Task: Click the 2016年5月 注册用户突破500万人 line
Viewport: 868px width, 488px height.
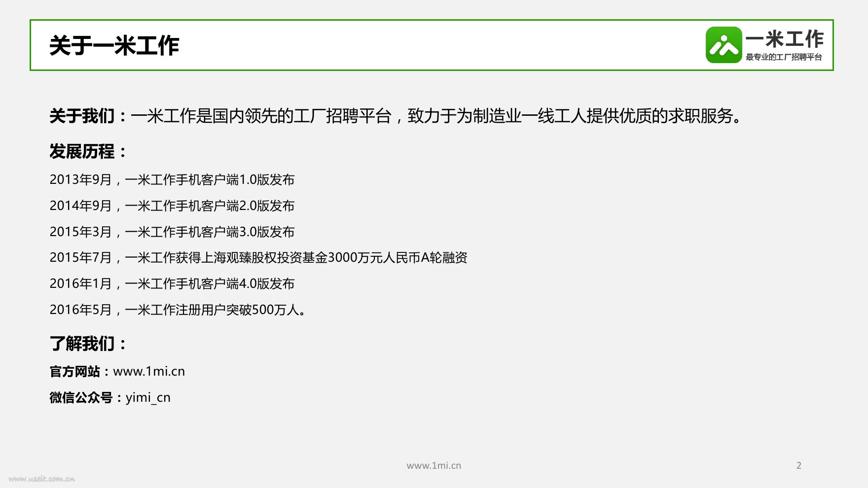Action: (178, 310)
